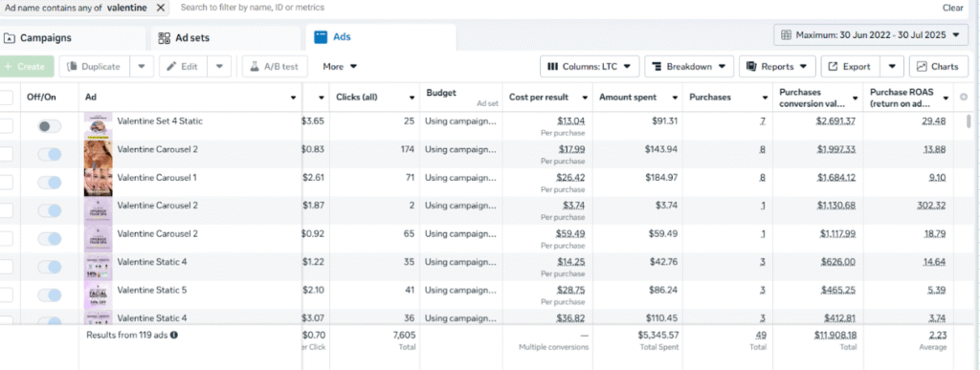Open the Valentine Carousel 1 ad name
Viewport: 980px width, 370px height.
click(x=157, y=177)
